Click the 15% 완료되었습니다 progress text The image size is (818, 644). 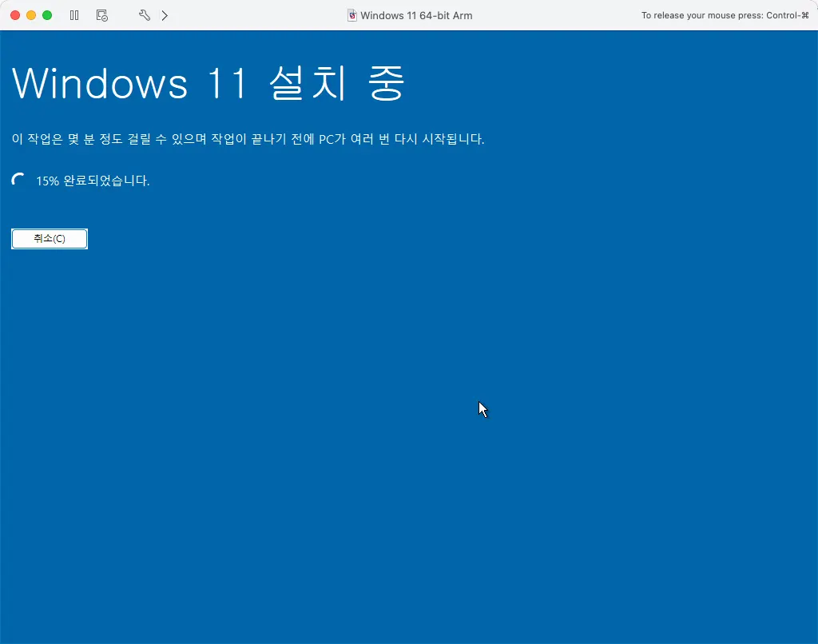[93, 181]
